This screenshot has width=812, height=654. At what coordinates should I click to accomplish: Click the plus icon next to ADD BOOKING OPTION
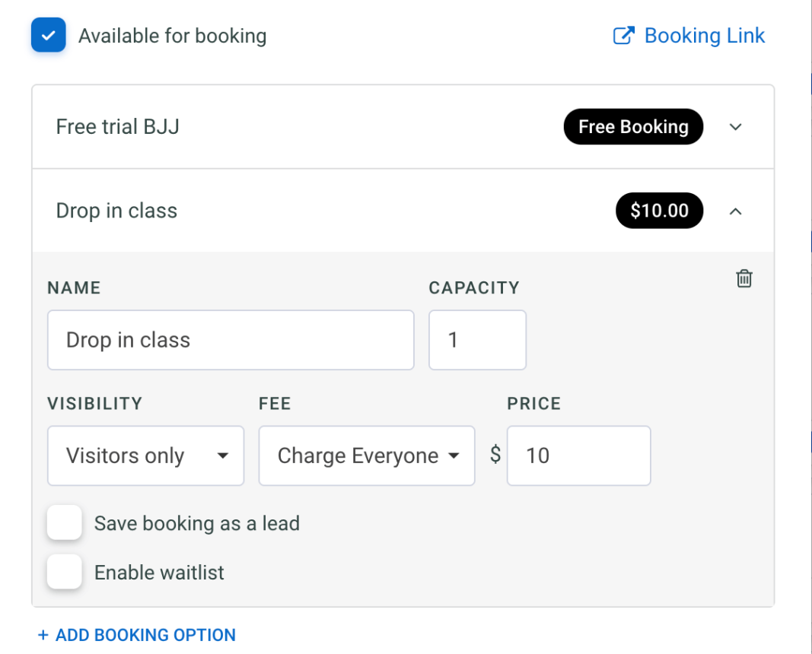pyautogui.click(x=43, y=635)
